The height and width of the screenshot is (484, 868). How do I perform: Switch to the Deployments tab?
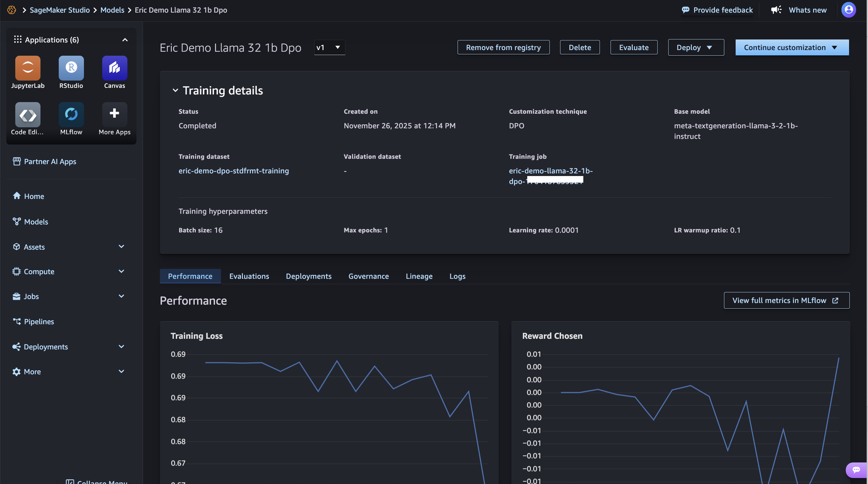(x=309, y=276)
